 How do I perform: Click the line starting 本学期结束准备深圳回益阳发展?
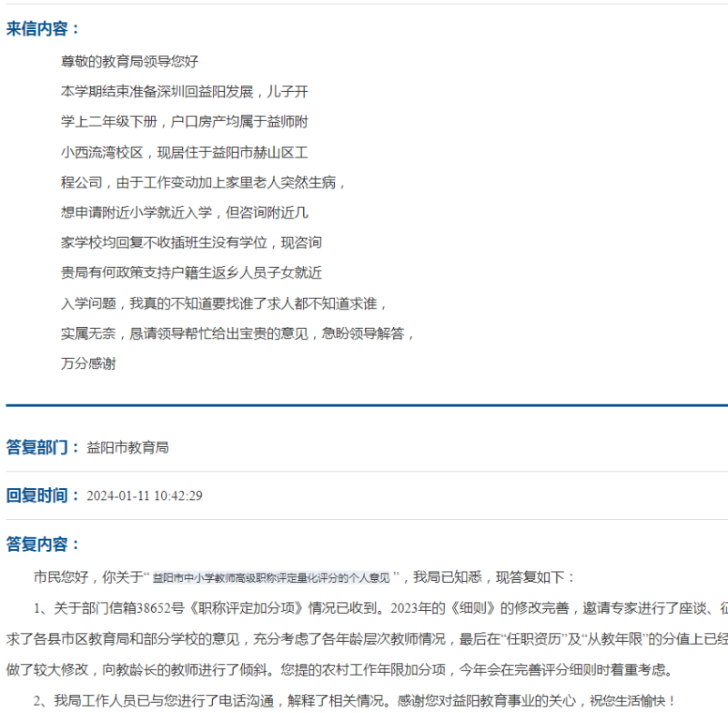coord(185,92)
